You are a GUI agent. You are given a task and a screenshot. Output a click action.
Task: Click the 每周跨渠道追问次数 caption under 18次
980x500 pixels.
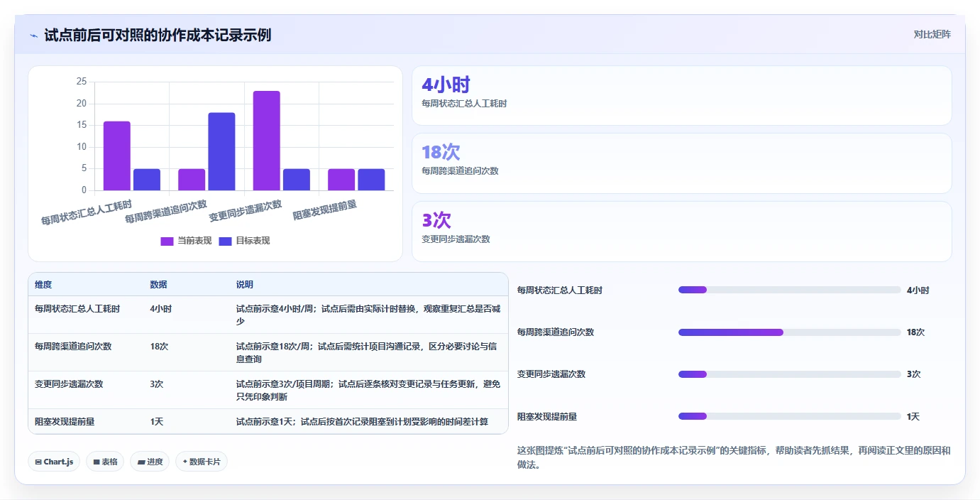[x=460, y=171]
